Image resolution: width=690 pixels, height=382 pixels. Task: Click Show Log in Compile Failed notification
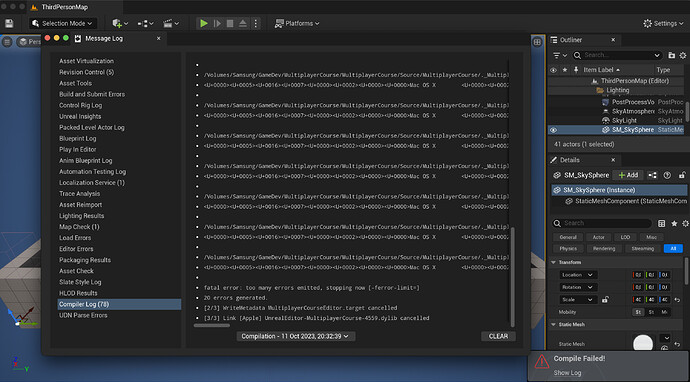point(567,373)
